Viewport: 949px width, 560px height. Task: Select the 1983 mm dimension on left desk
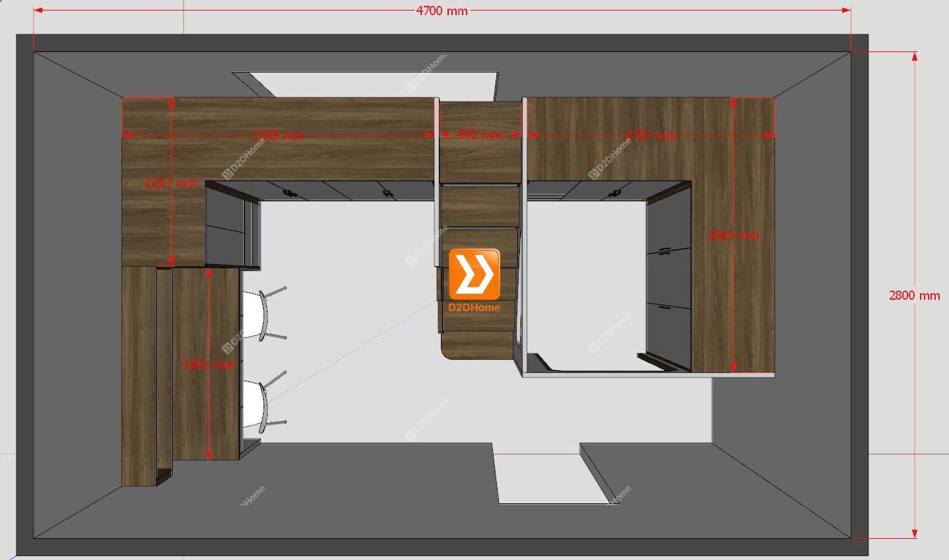(209, 364)
